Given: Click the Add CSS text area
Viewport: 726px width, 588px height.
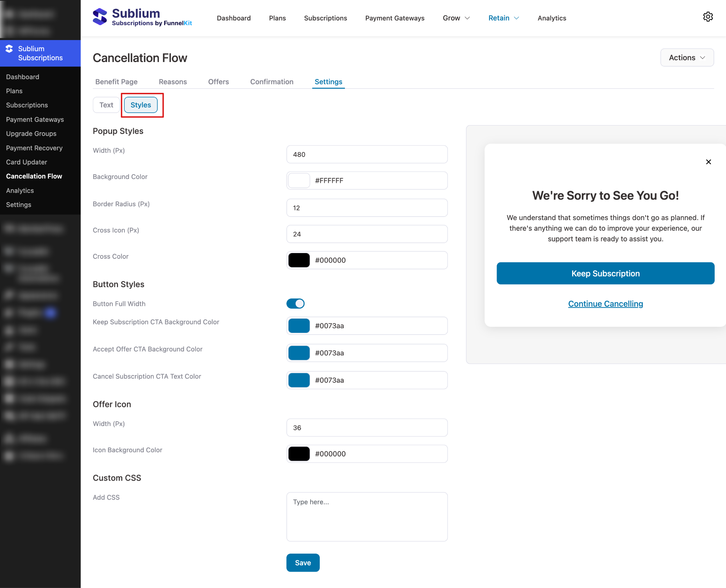Looking at the screenshot, I should (367, 516).
